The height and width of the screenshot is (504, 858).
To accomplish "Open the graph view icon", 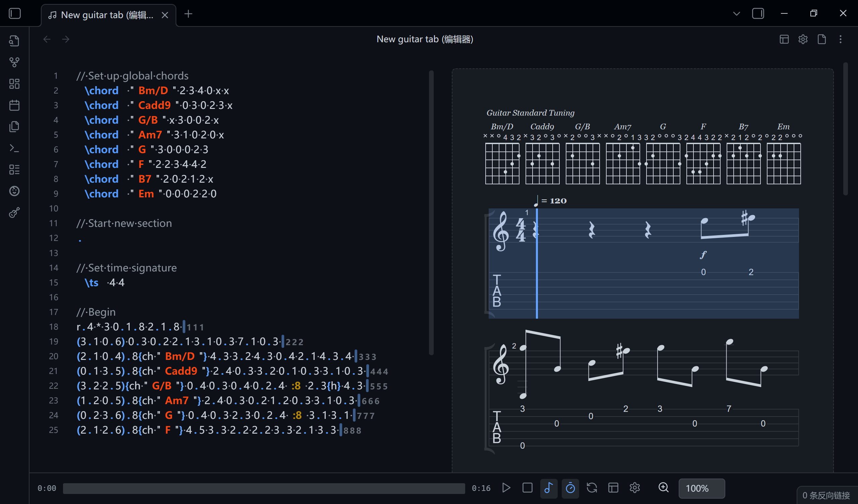I will [x=14, y=62].
